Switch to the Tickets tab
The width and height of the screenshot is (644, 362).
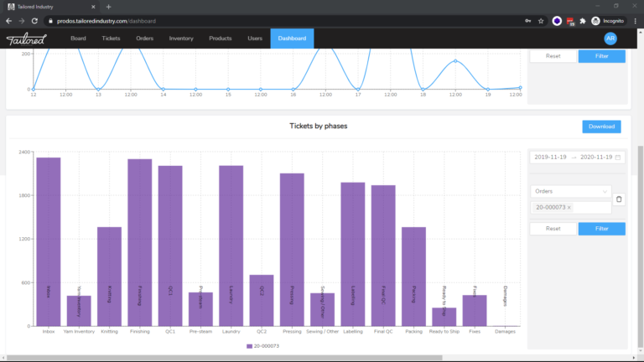coord(111,39)
